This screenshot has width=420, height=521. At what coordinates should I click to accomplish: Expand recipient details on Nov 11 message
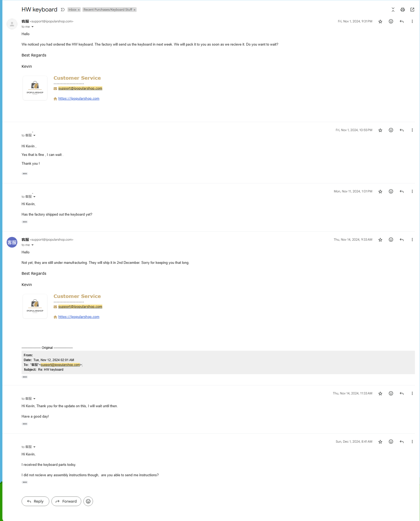pyautogui.click(x=34, y=197)
